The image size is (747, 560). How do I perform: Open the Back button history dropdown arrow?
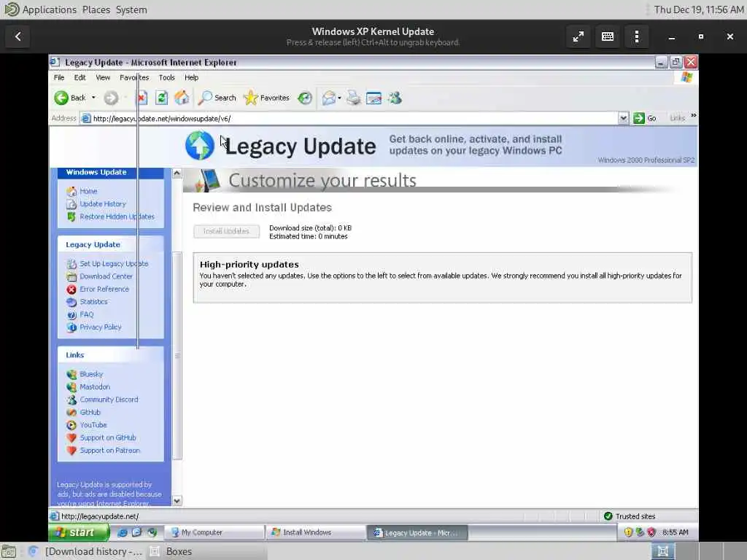(93, 98)
